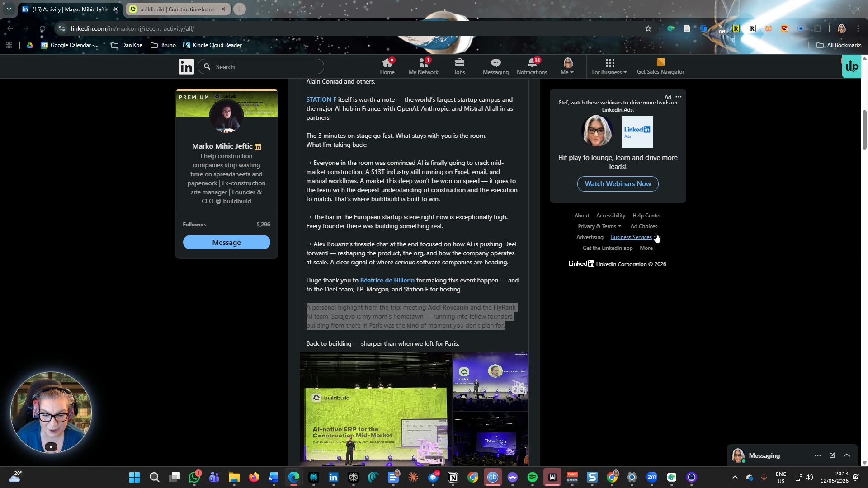The height and width of the screenshot is (488, 868).
Task: Show hidden system tray icons
Action: (x=735, y=477)
